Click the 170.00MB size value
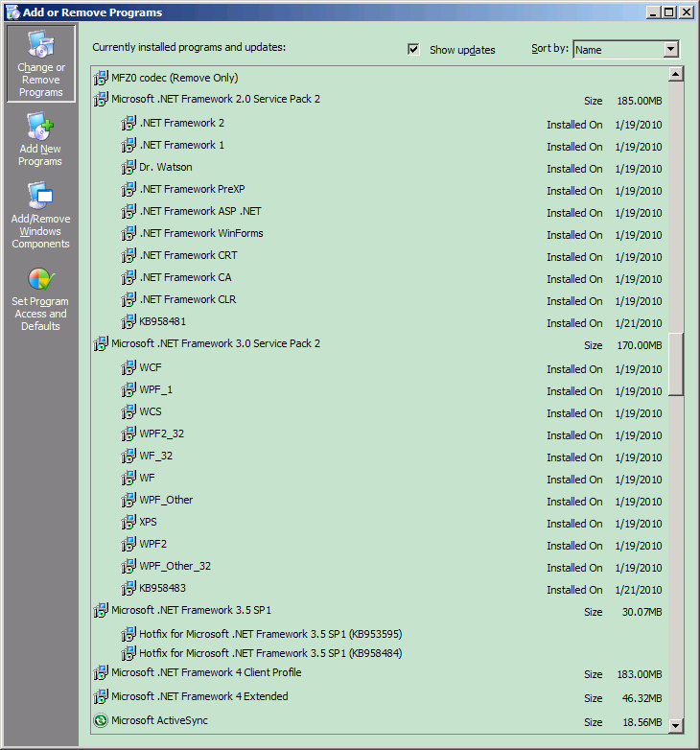The image size is (700, 750). point(640,345)
